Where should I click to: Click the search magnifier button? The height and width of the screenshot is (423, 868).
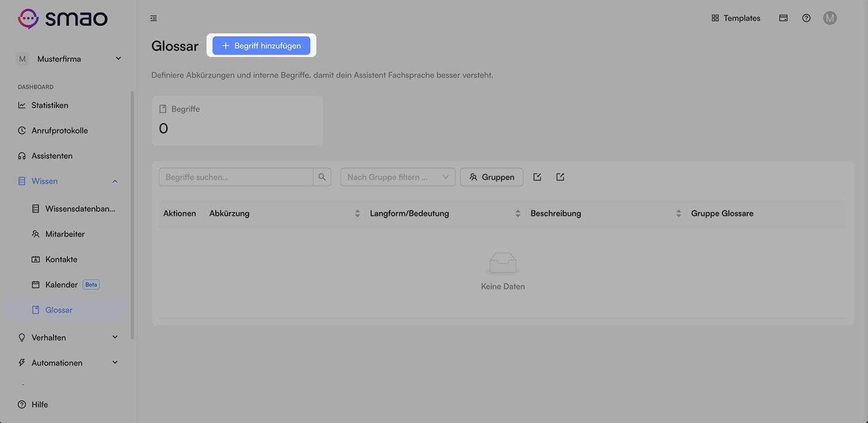(322, 177)
